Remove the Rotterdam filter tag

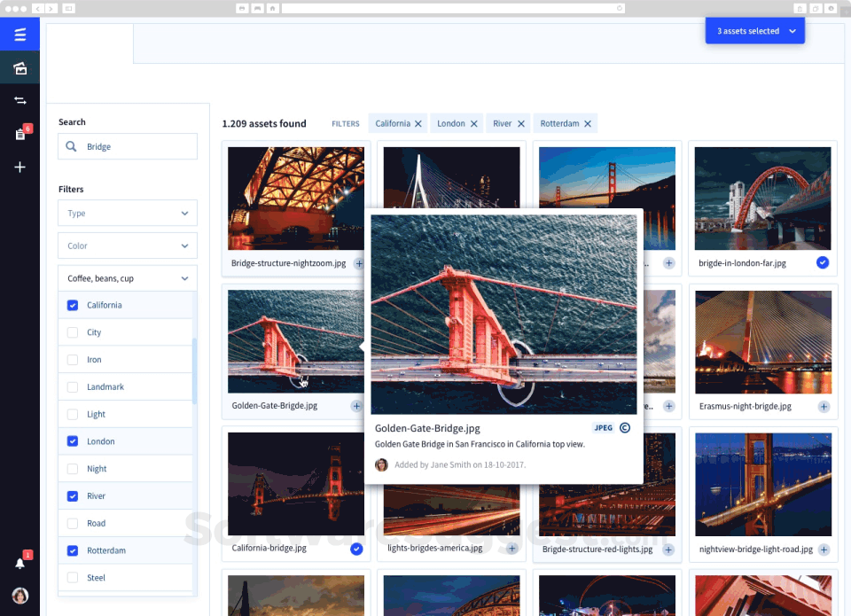pyautogui.click(x=588, y=124)
